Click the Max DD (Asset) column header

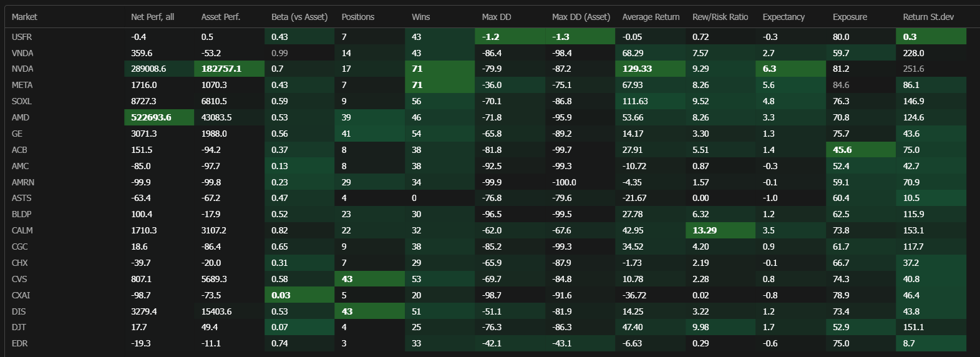(x=581, y=17)
